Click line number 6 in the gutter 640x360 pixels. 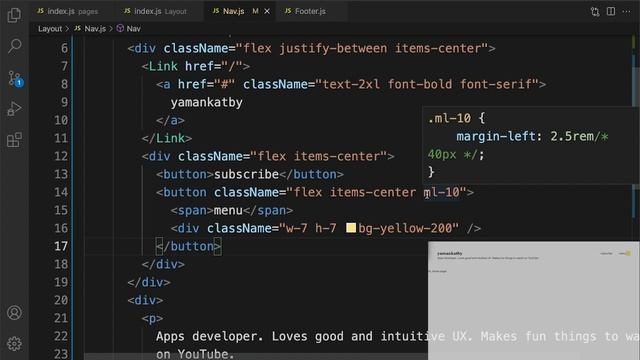[x=64, y=48]
